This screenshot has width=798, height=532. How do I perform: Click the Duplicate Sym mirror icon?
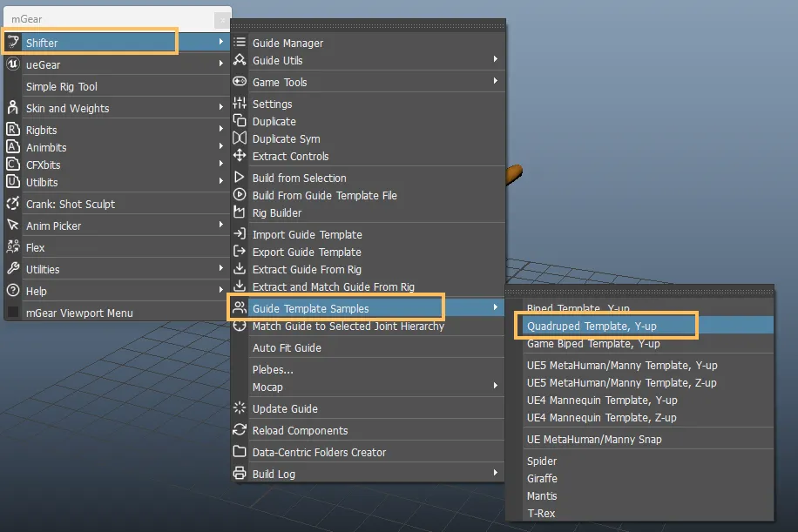coord(240,138)
